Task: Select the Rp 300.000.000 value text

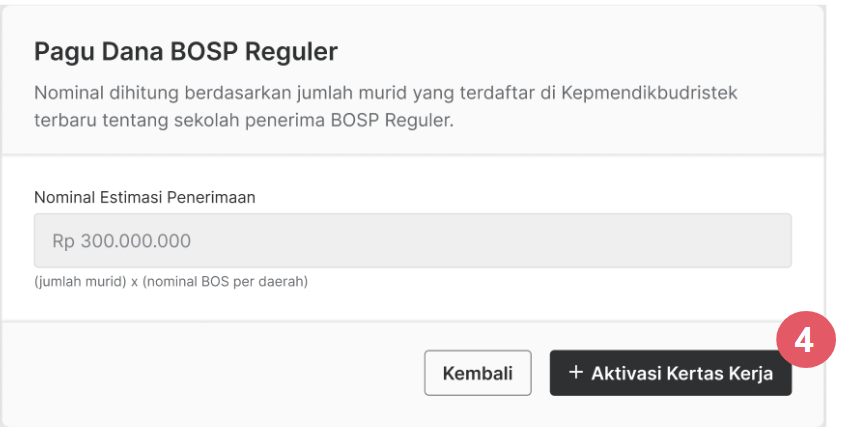Action: click(121, 241)
